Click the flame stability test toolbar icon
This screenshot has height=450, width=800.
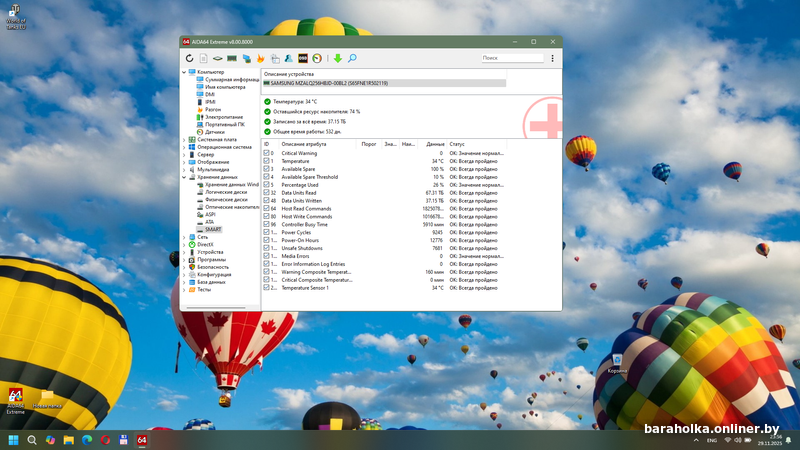261,59
